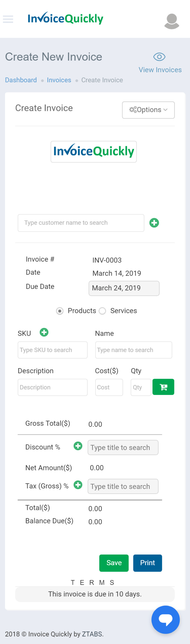This screenshot has width=190, height=644.
Task: Select the Products radio button
Action: (x=60, y=311)
